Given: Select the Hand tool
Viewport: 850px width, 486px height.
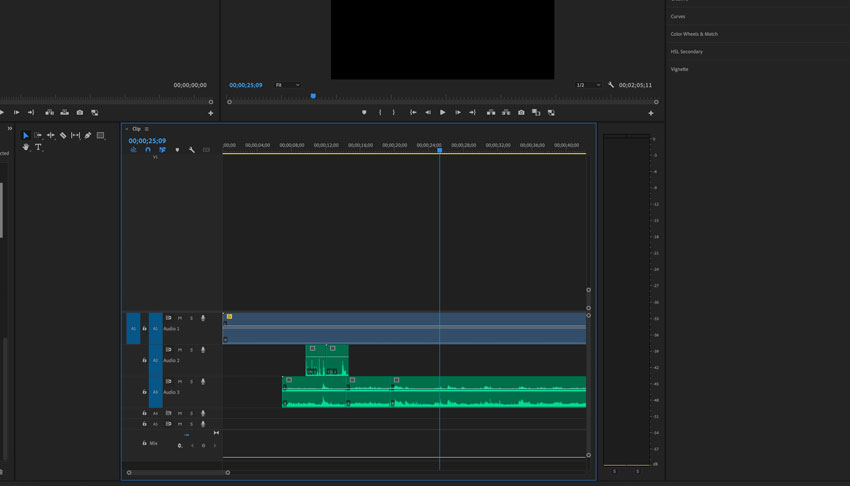Looking at the screenshot, I should pos(26,148).
